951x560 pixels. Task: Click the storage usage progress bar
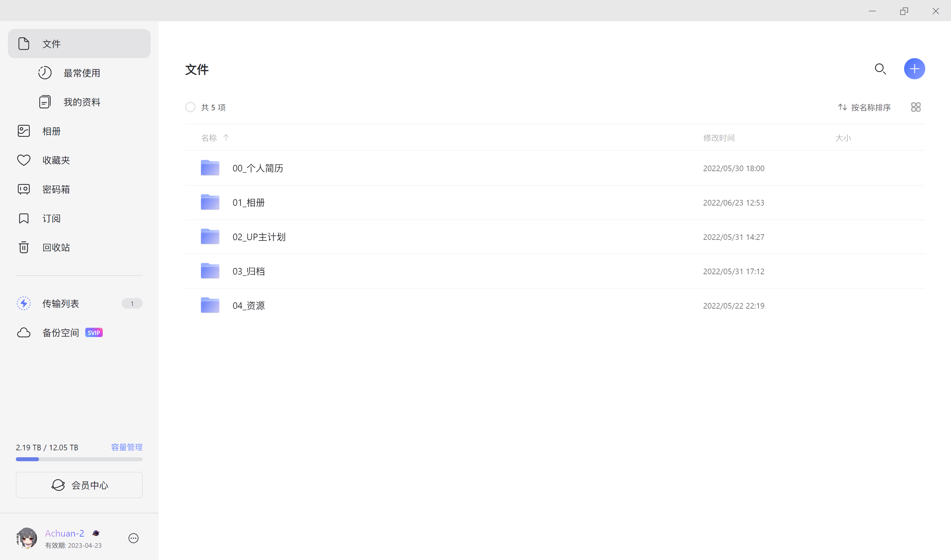point(79,459)
